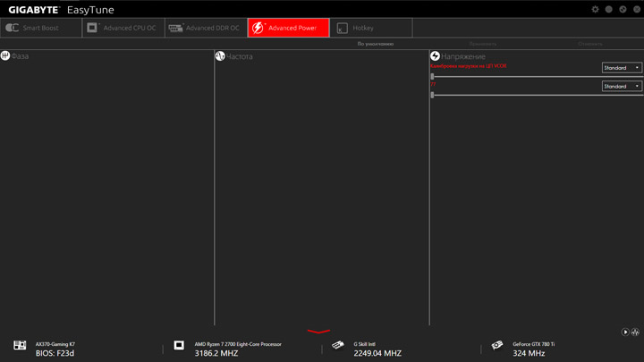Click the 324 MHz GPU frequency
This screenshot has height=362, width=644.
coord(529,353)
